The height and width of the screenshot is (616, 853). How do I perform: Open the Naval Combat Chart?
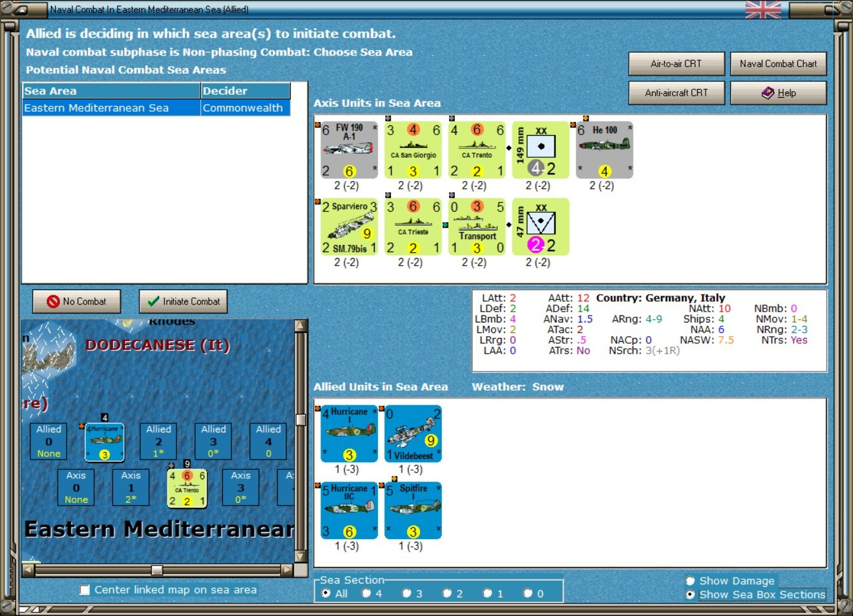(778, 63)
